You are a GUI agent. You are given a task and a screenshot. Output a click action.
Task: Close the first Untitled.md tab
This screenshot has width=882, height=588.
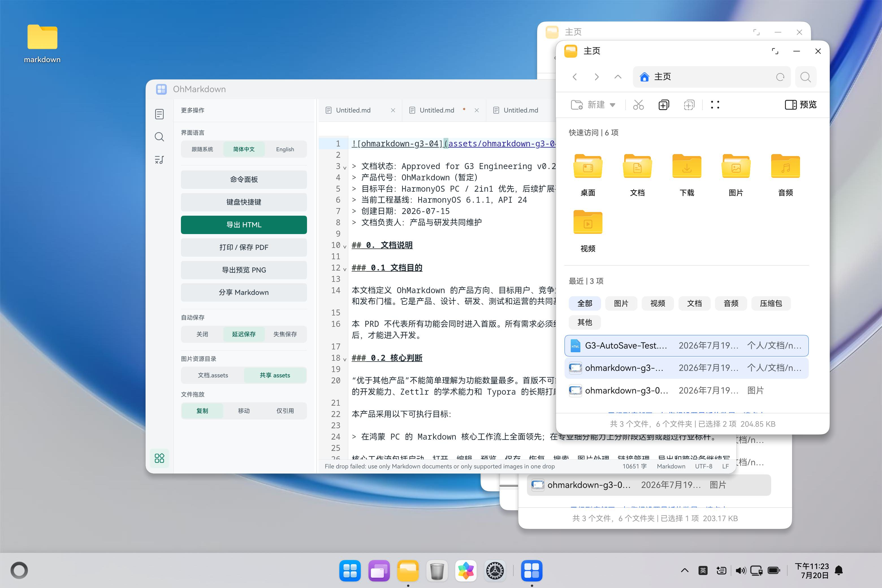393,110
